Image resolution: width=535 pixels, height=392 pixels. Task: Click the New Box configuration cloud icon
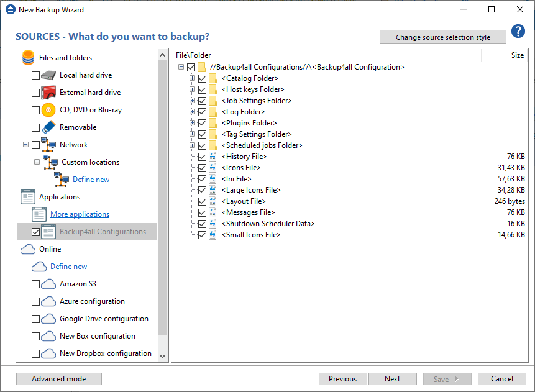coord(48,336)
